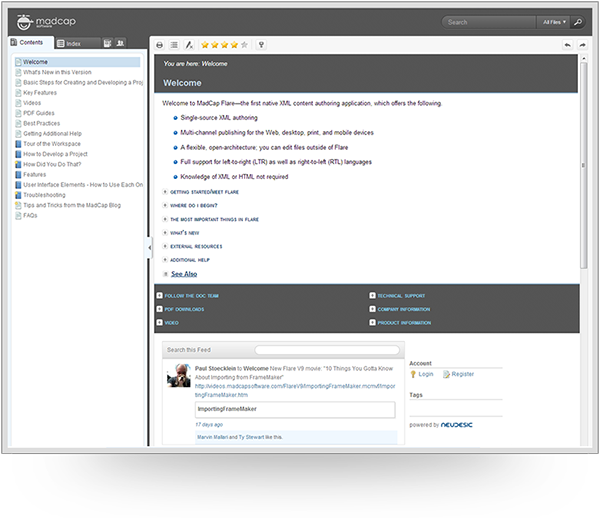This screenshot has width=600, height=520.
Task: Expand the Features book
Action: pos(31,174)
